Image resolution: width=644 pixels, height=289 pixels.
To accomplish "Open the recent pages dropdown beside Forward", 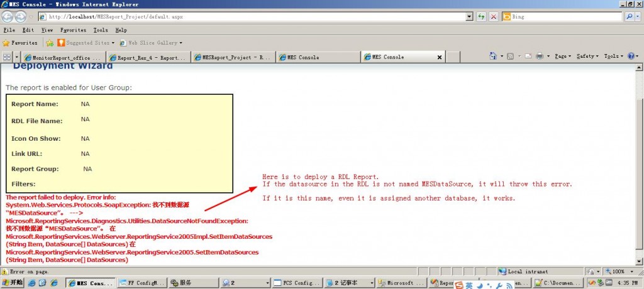I will (31, 17).
